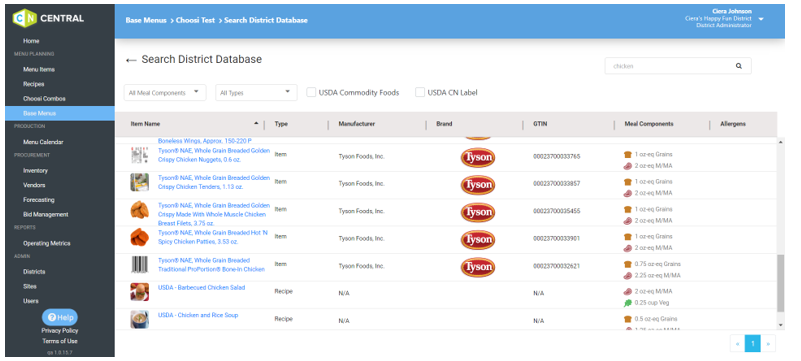Expand the All Meal Components dropdown
This screenshot has height=361, width=801.
[x=165, y=92]
